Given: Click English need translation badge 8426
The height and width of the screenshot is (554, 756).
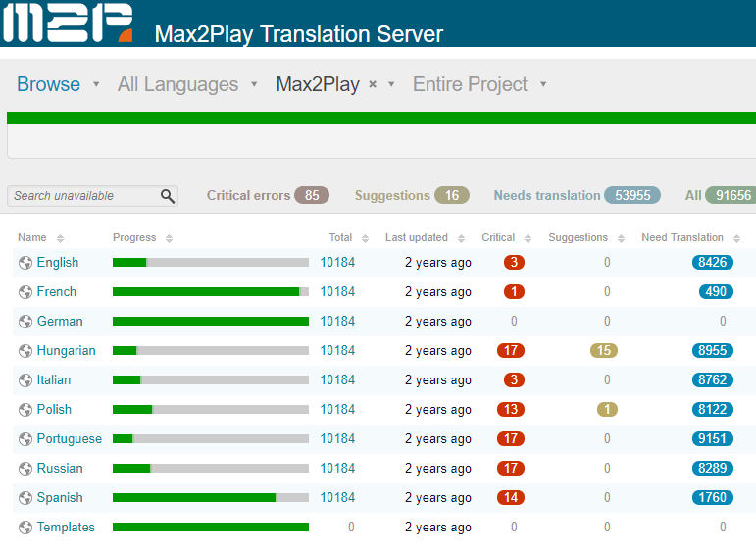Looking at the screenshot, I should tap(713, 263).
